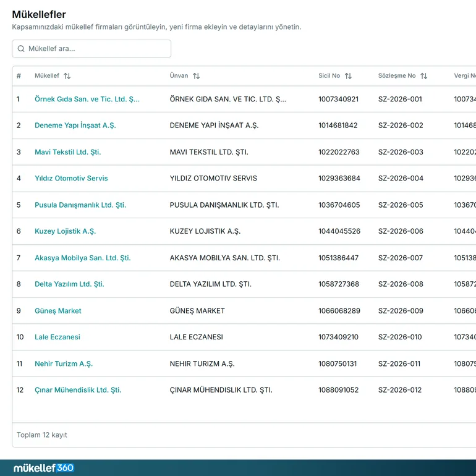This screenshot has width=476, height=476.
Task: Click the Toplam 12 kayıt footer text
Action: point(42,435)
